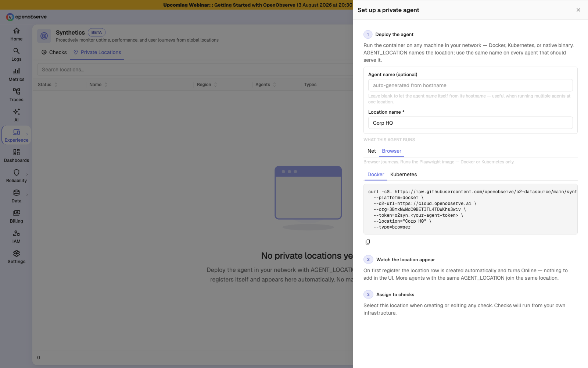Expand the Experience submenu chevron
Screen dimensions: 588x368
pyautogui.click(x=27, y=134)
